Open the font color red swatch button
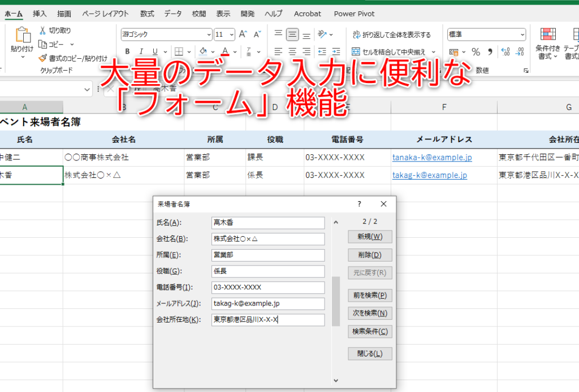Image resolution: width=579 pixels, height=392 pixels. 225,51
